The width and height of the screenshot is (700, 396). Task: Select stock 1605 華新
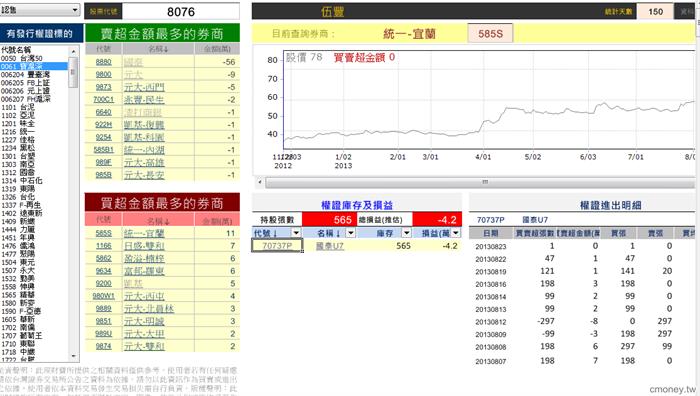click(34, 320)
